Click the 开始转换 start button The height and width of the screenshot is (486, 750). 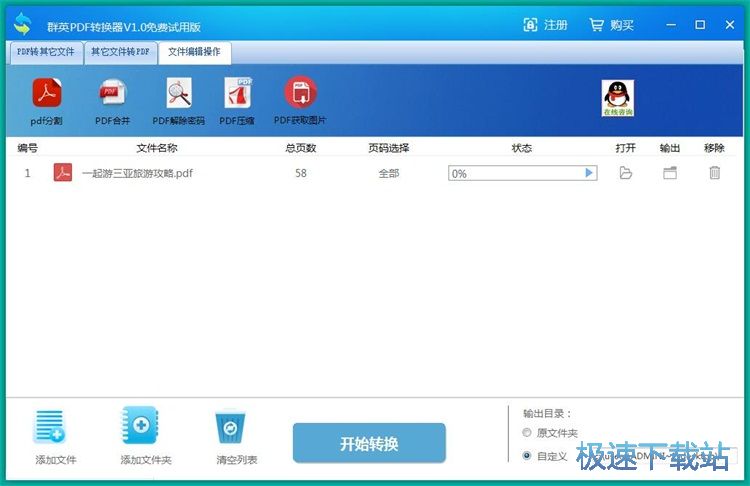click(369, 443)
